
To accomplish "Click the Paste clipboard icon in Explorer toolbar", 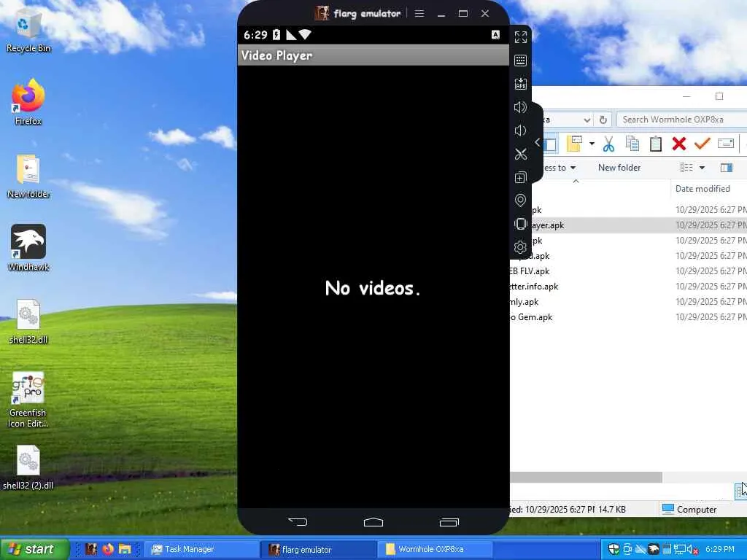I will tap(656, 144).
